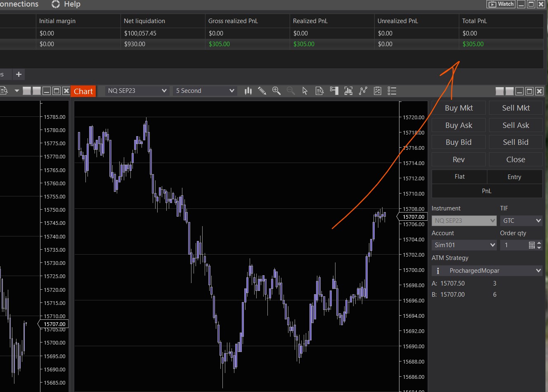
Task: Expand the Sim101 account dropdown
Action: [x=464, y=245]
